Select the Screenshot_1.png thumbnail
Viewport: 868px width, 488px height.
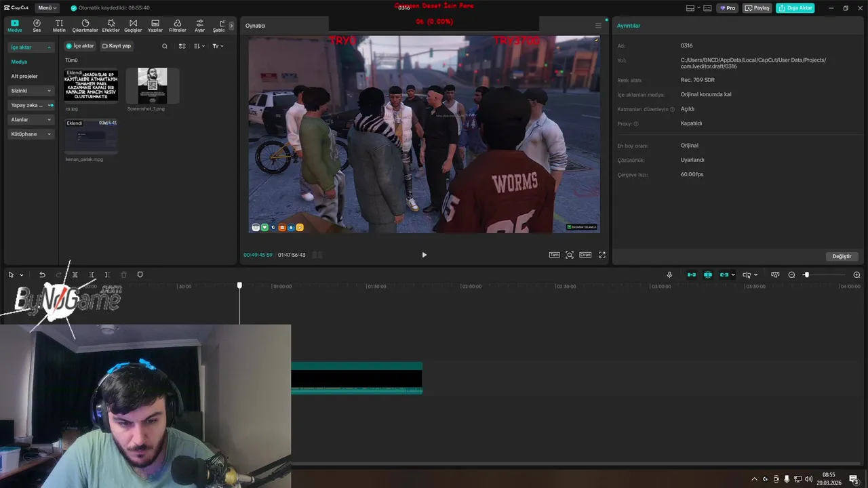tap(153, 85)
